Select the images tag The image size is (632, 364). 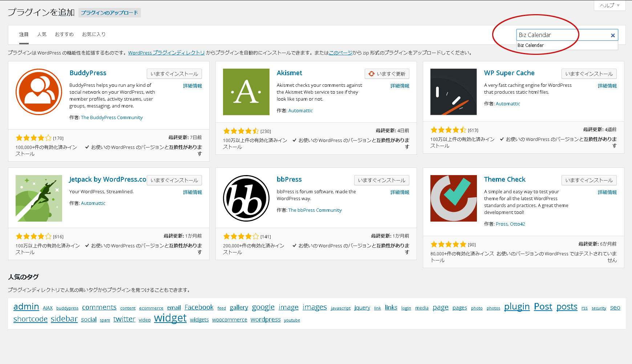315,307
